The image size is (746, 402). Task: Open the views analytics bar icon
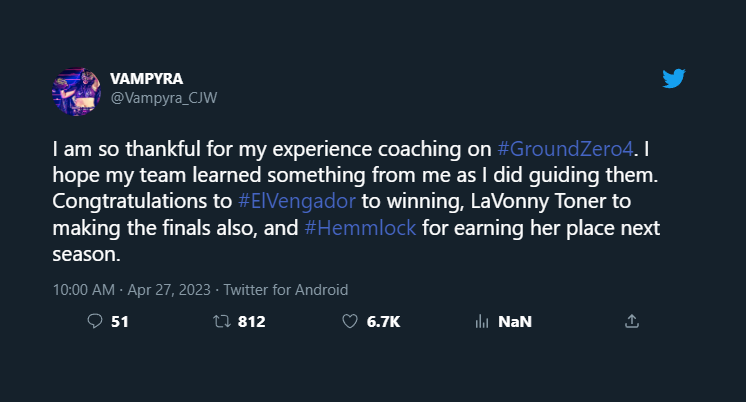click(481, 322)
